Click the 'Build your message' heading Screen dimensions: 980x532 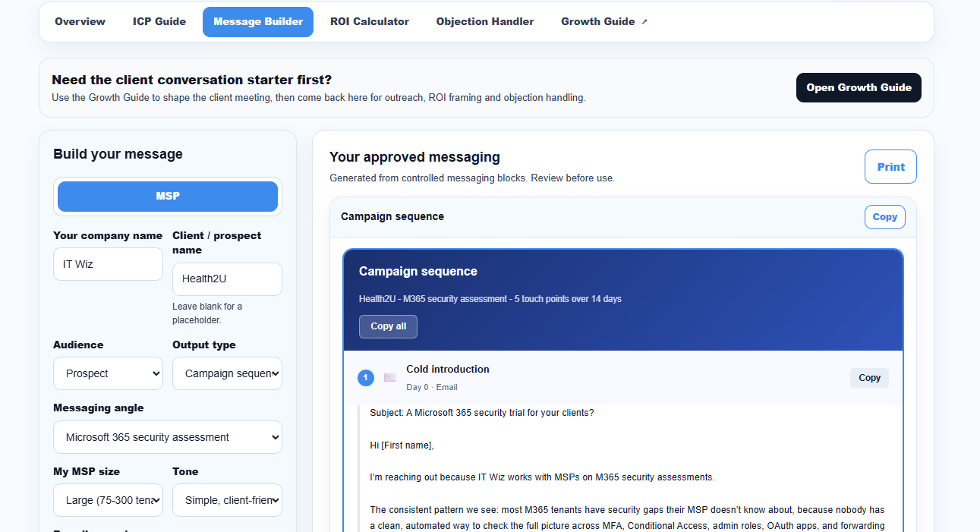coord(118,154)
